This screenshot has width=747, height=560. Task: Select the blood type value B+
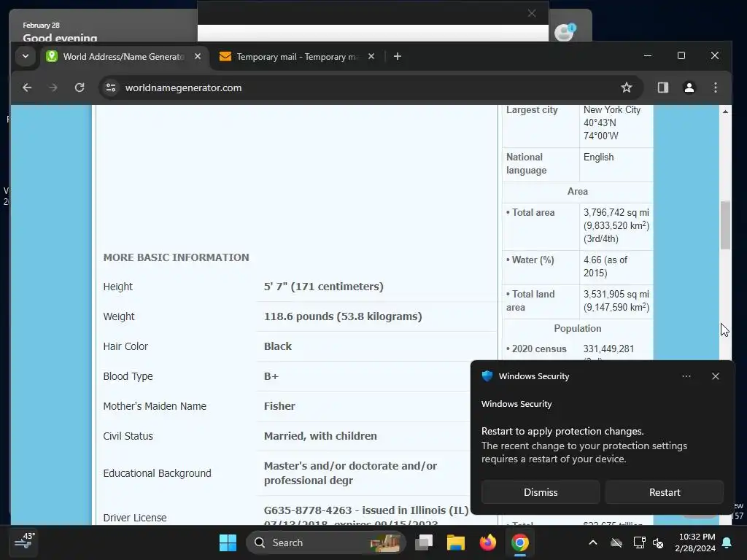[271, 376]
